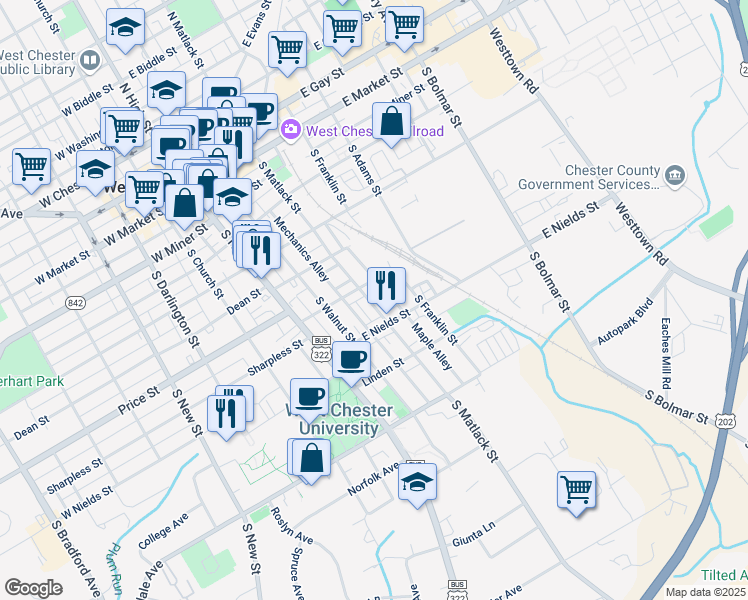
Task: Click the Autopark Blvd label
Action: coord(625,321)
